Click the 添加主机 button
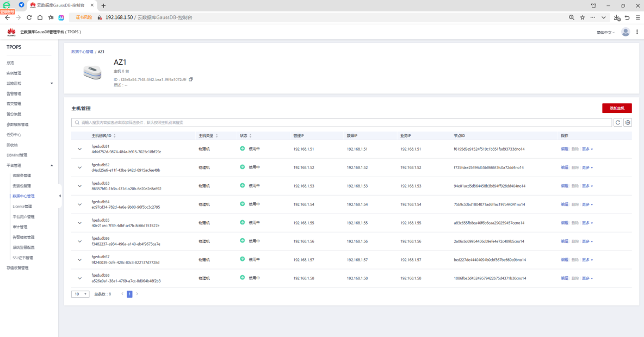 (617, 108)
